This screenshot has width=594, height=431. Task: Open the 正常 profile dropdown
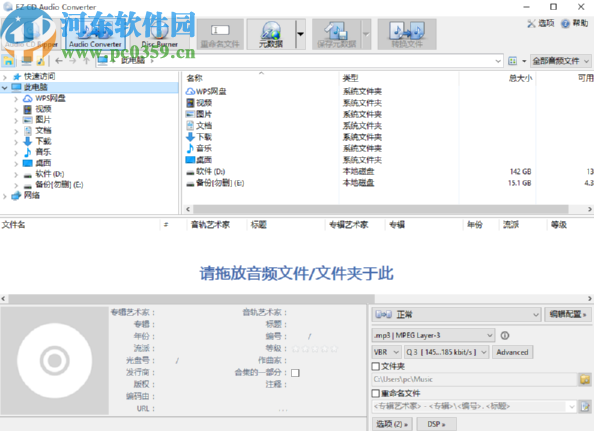click(x=456, y=314)
